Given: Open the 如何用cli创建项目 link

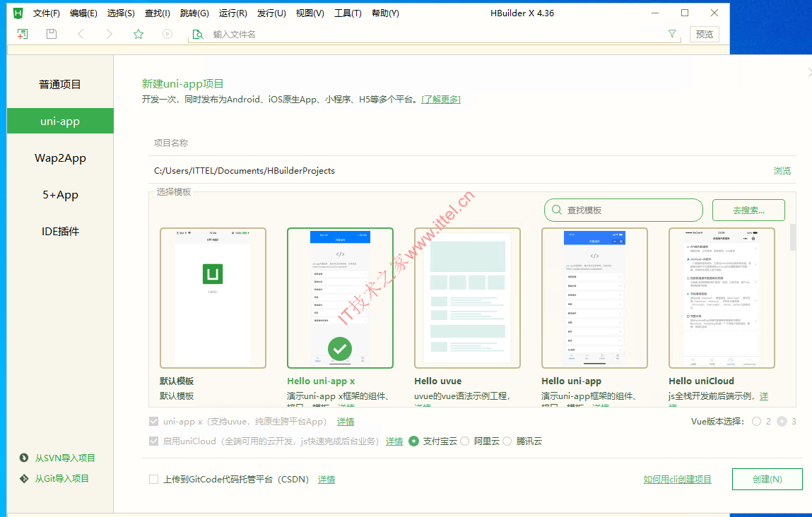Looking at the screenshot, I should (x=677, y=480).
